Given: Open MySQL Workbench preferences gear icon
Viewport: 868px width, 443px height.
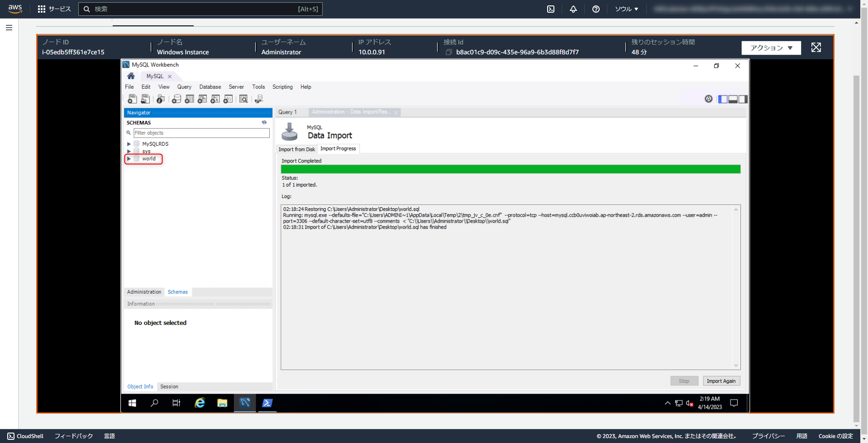Looking at the screenshot, I should point(709,99).
